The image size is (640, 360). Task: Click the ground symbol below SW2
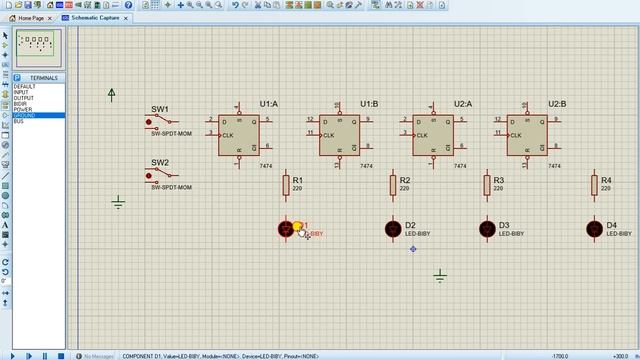tap(118, 202)
